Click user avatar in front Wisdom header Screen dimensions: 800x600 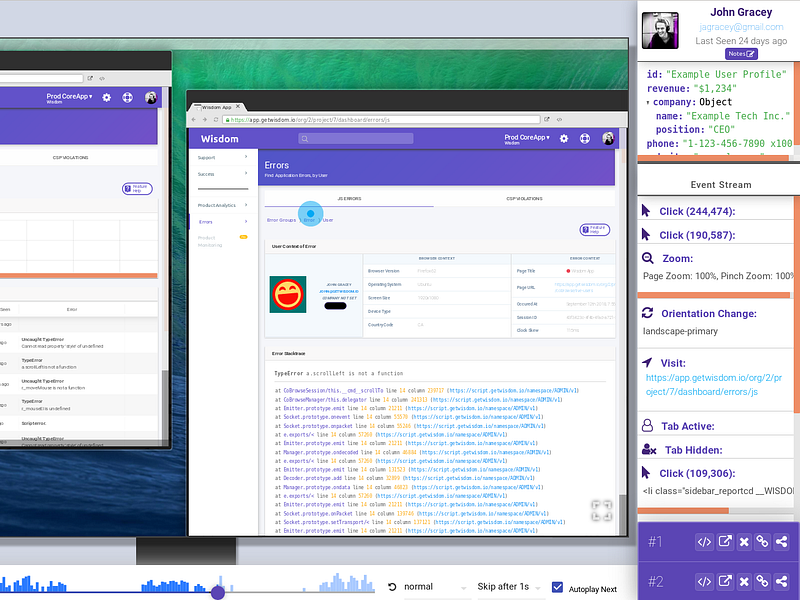point(608,138)
